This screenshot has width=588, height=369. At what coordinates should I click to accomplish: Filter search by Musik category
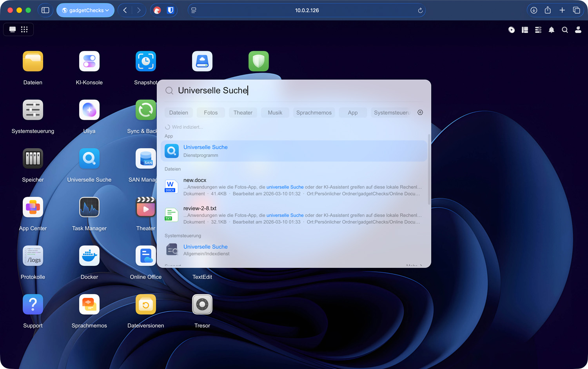[275, 113]
